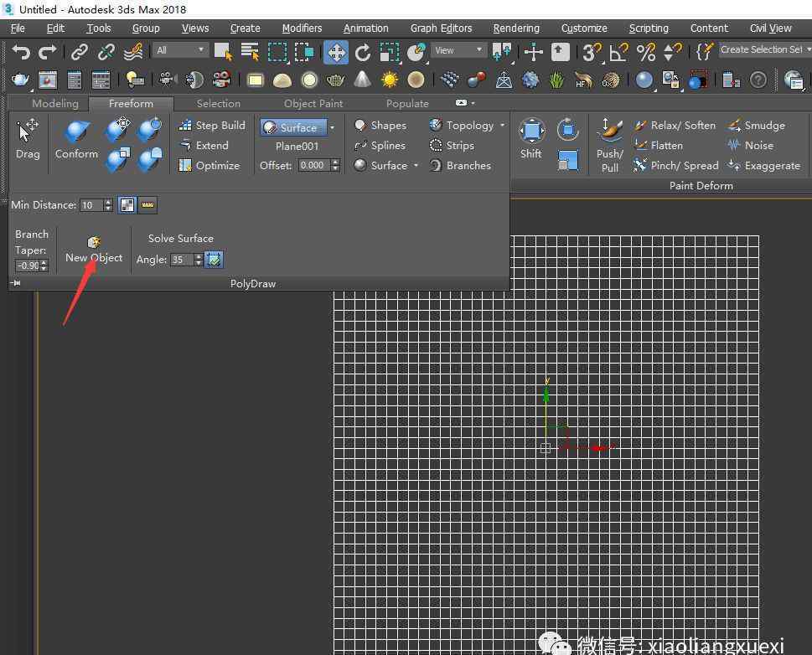The height and width of the screenshot is (655, 812).
Task: Click the Bind to Space Warp icon
Action: click(133, 52)
